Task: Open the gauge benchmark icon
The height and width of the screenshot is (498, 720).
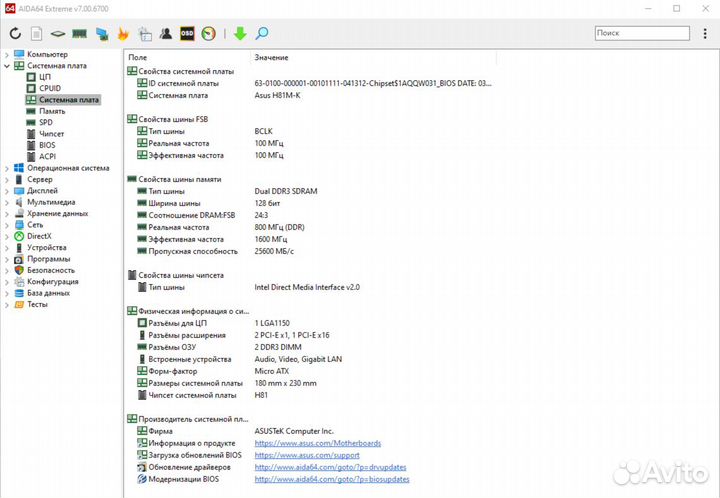Action: (208, 34)
